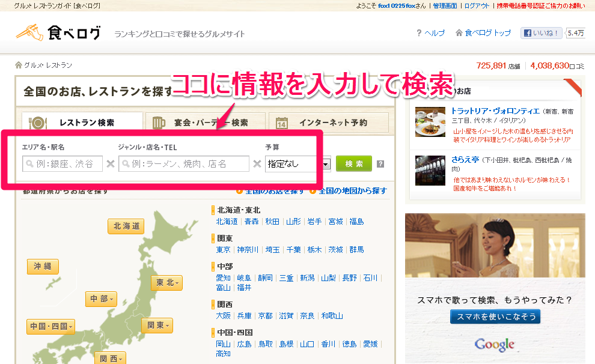Screen dimensions: 595x364
Task: Click the グルメ・レストラン breadcrumb home icon
Action: pyautogui.click(x=19, y=65)
